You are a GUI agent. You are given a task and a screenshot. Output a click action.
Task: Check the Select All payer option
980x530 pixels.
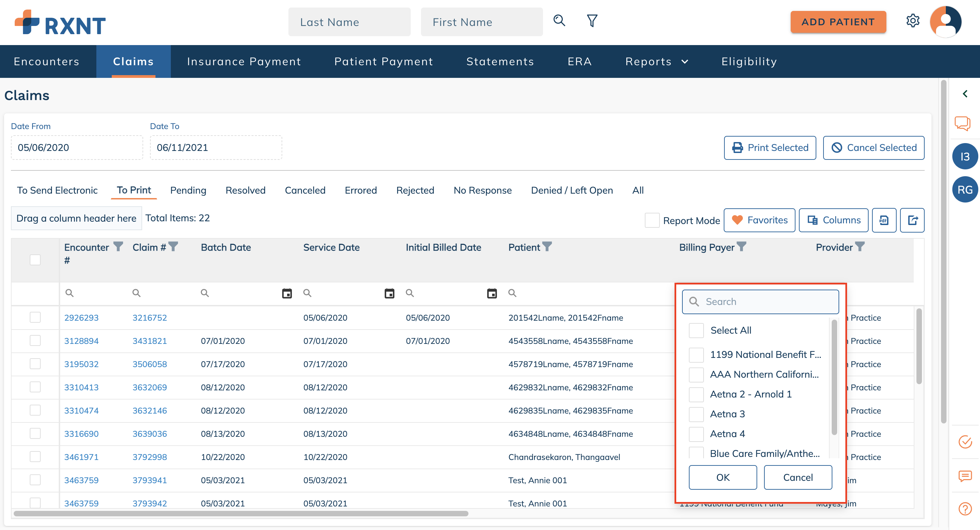point(696,330)
